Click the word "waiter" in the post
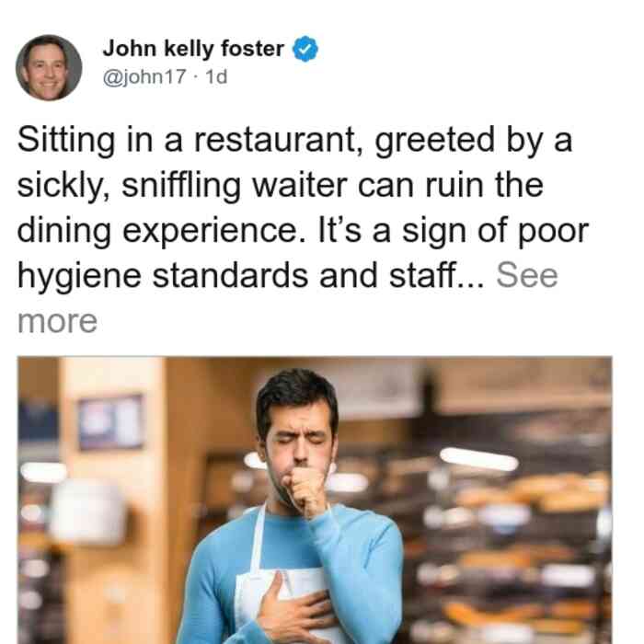The width and height of the screenshot is (644, 644). pos(299,185)
